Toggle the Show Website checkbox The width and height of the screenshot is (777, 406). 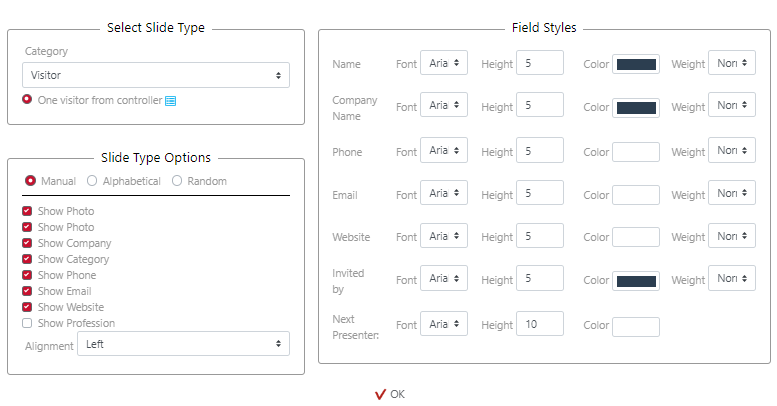[28, 307]
